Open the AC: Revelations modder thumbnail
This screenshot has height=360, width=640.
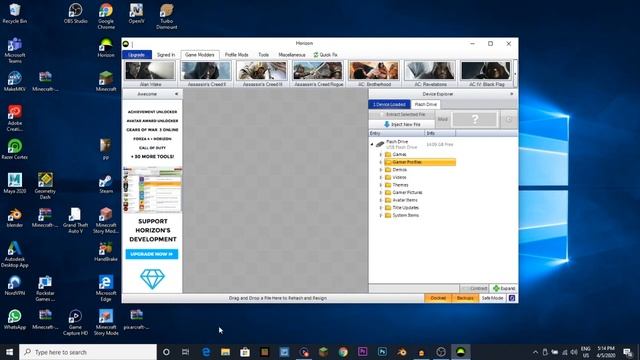click(430, 73)
